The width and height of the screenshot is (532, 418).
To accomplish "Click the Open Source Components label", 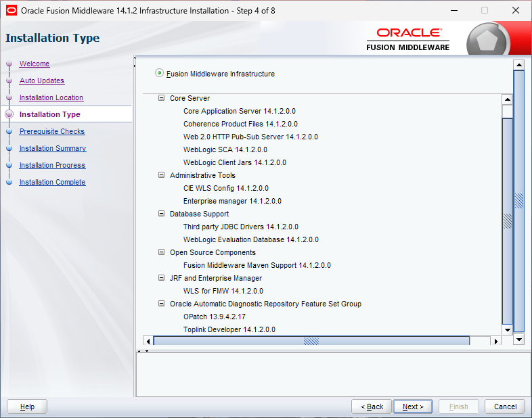I will 213,252.
